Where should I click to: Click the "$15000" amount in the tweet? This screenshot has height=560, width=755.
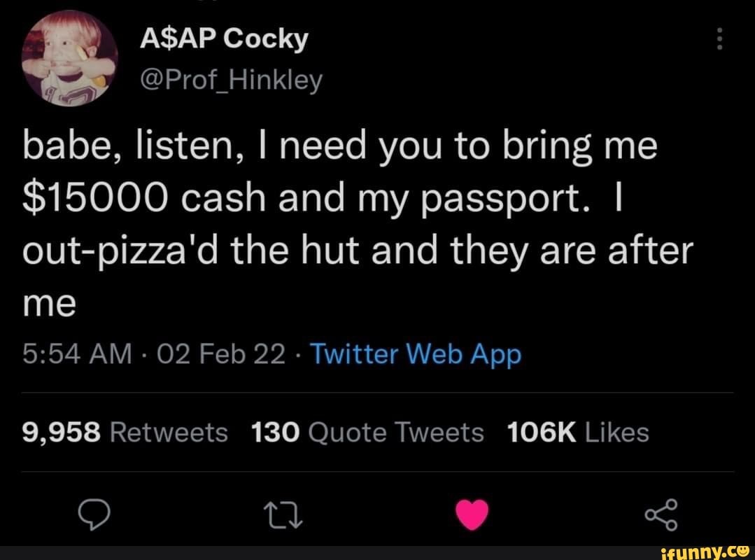[94, 201]
